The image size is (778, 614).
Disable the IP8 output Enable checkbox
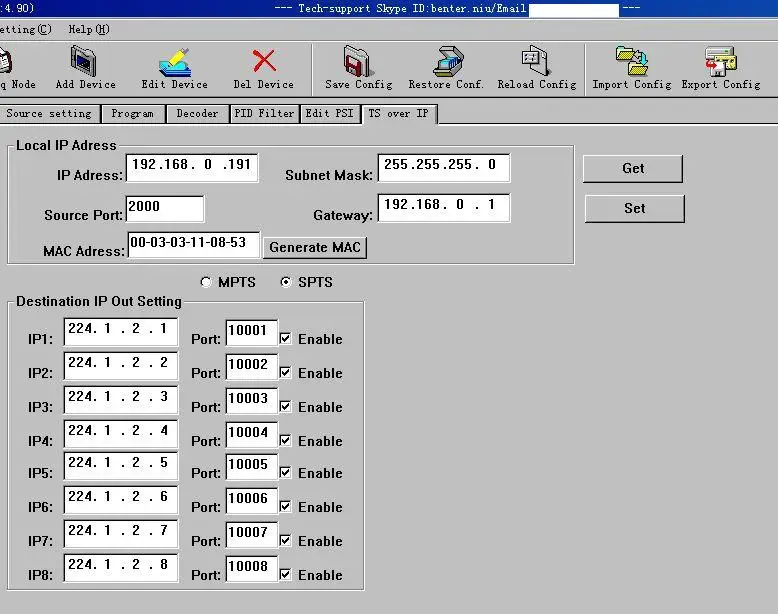point(286,575)
